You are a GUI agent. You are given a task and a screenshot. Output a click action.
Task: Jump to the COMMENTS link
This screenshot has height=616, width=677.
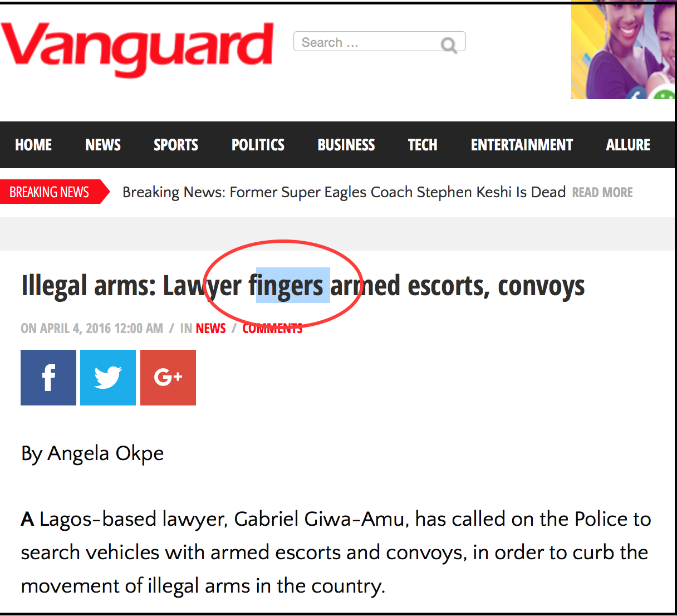[272, 329]
